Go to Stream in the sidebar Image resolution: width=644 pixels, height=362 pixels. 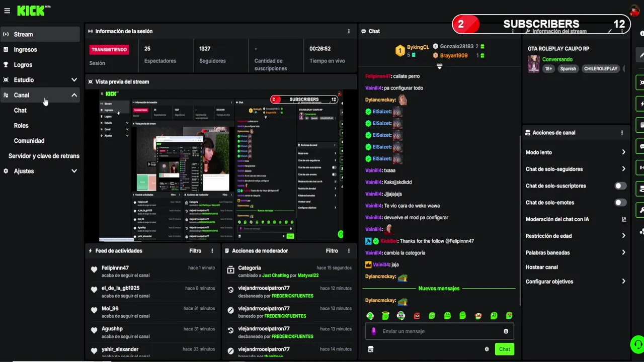coord(40,34)
